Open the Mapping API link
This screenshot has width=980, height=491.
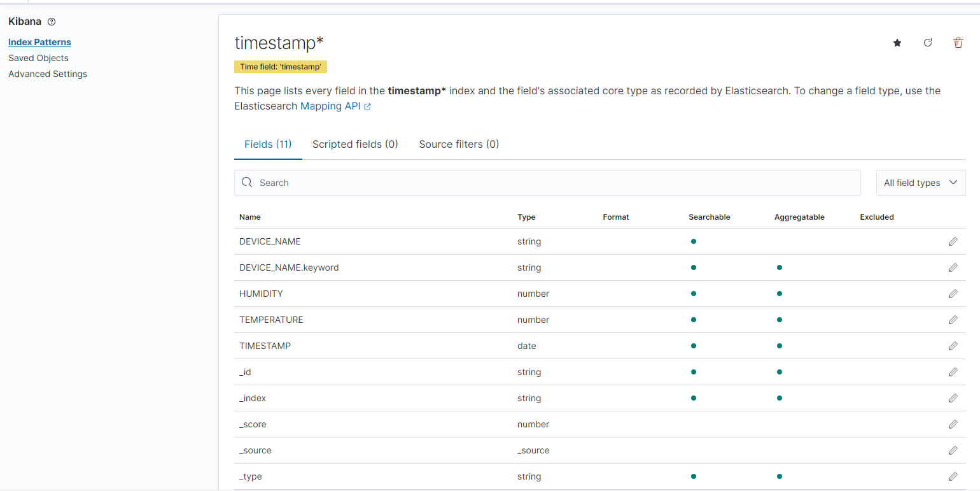coord(335,106)
